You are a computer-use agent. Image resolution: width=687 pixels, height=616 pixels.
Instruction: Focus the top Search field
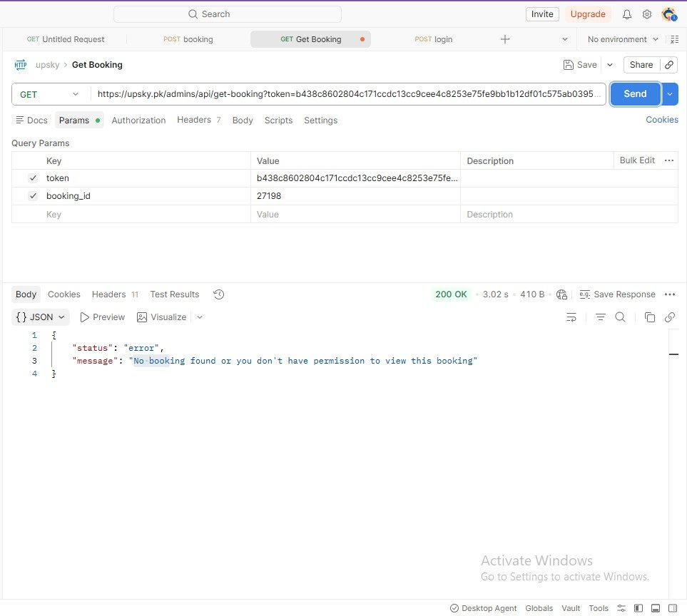click(x=228, y=14)
